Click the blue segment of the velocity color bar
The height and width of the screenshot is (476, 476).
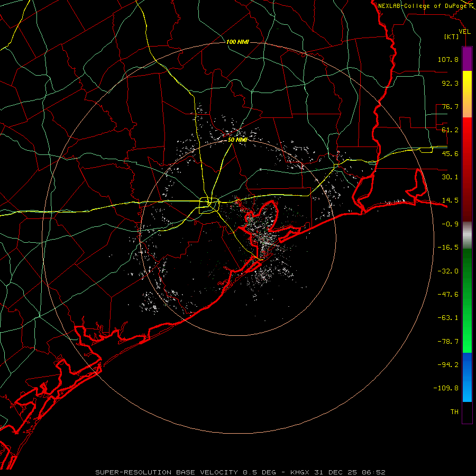[x=467, y=377]
